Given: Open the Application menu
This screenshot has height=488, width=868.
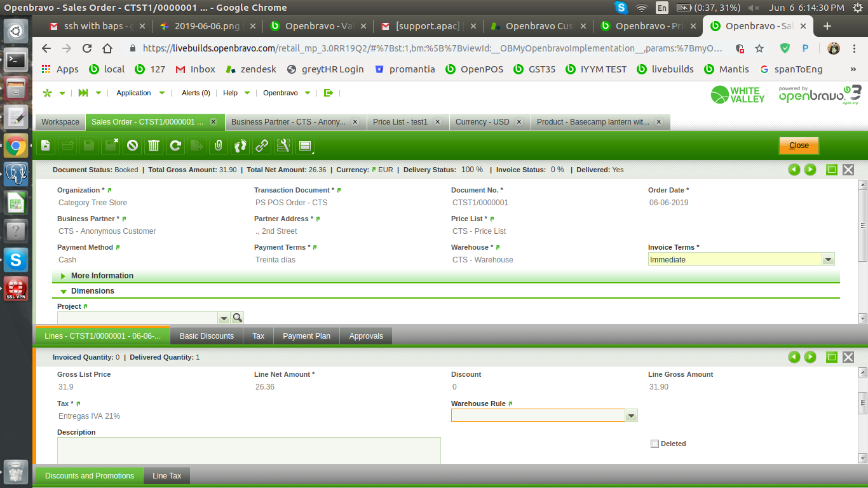Looking at the screenshot, I should click(140, 93).
